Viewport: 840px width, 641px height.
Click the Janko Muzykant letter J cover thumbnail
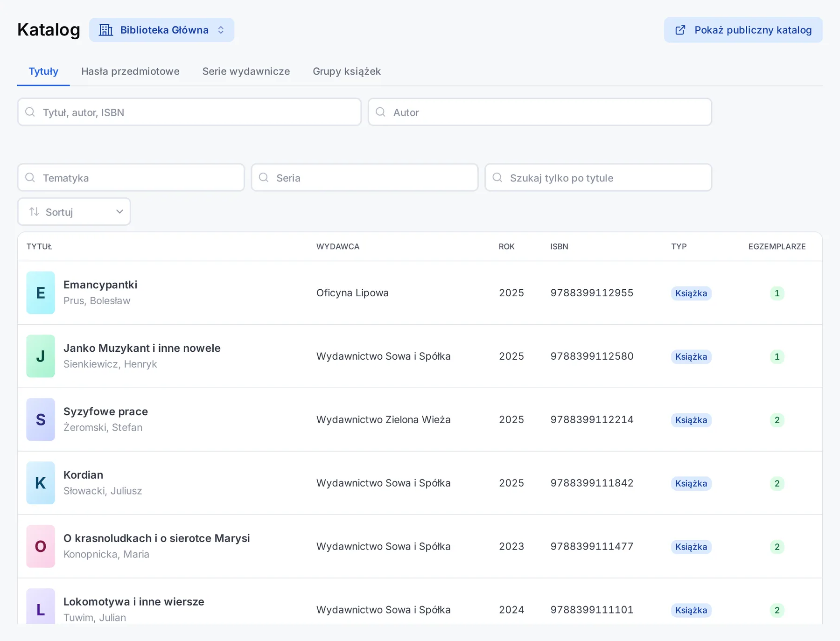click(41, 356)
